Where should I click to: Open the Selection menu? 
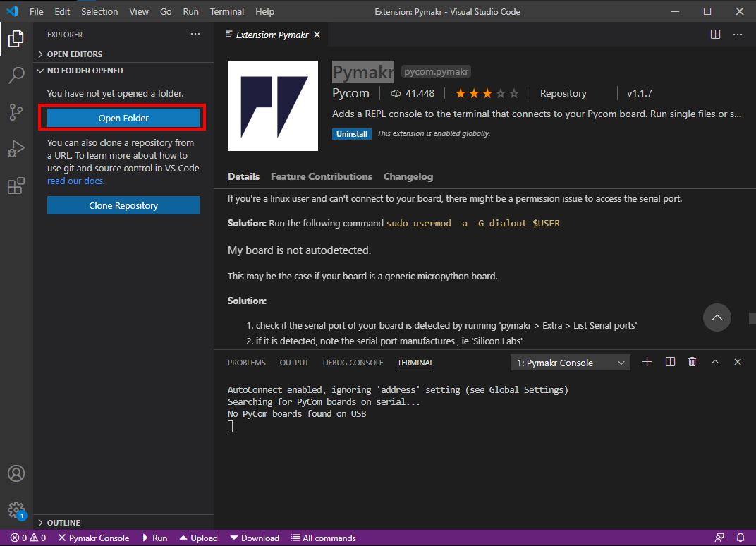99,11
